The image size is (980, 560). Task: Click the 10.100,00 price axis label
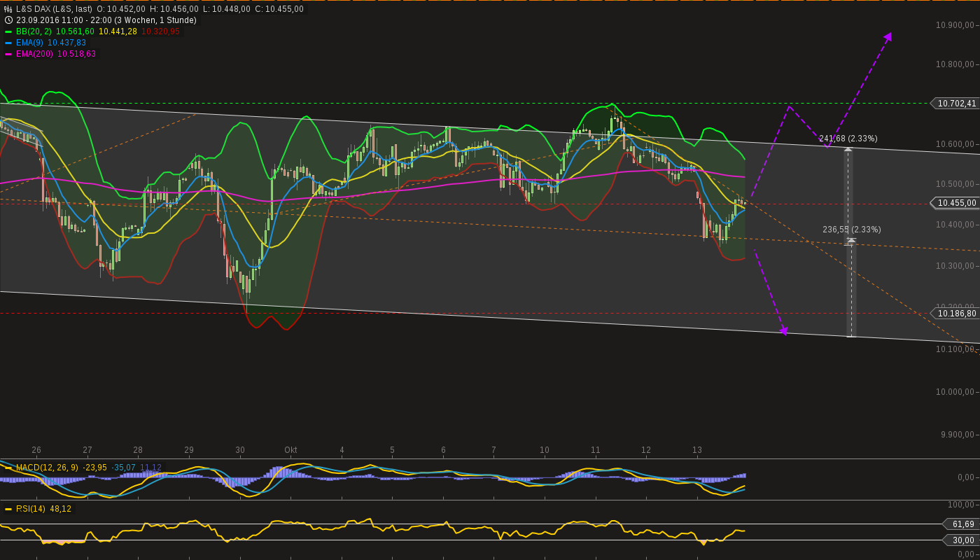tap(955, 349)
